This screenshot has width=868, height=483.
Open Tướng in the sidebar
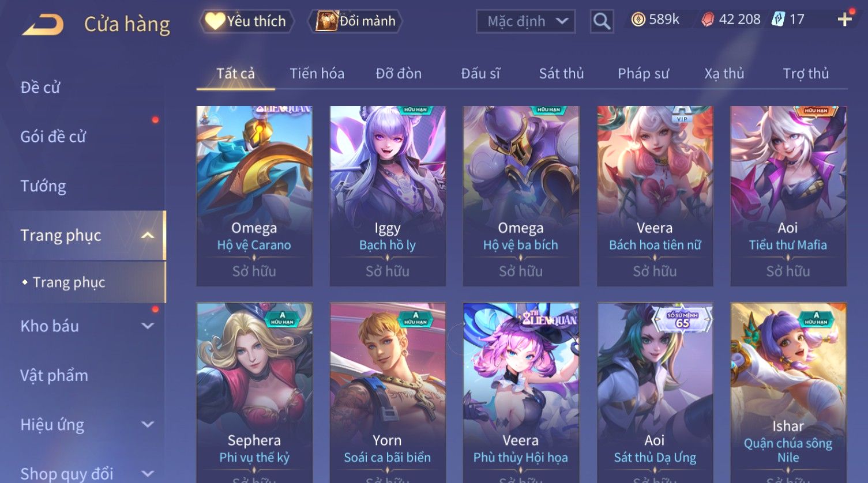coord(43,186)
